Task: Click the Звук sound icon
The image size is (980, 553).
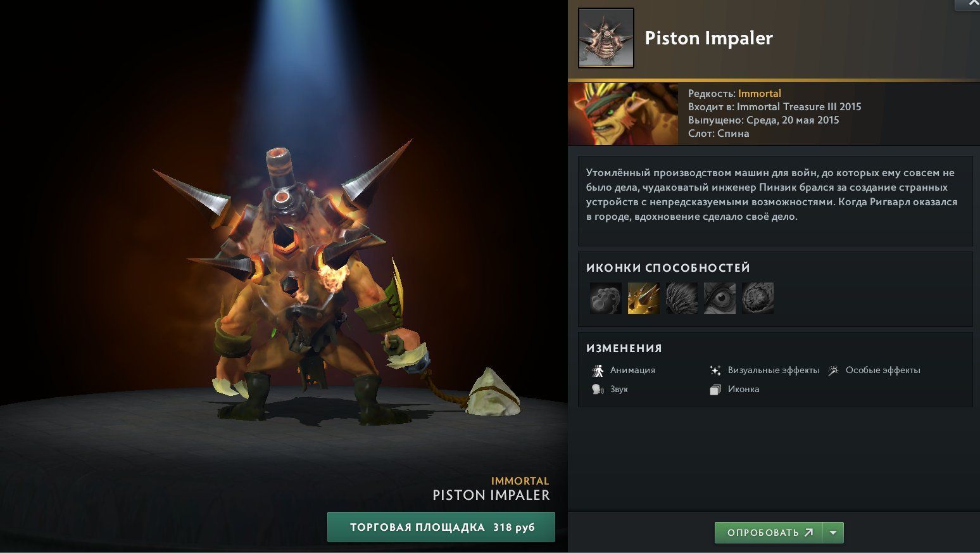Action: click(x=598, y=390)
